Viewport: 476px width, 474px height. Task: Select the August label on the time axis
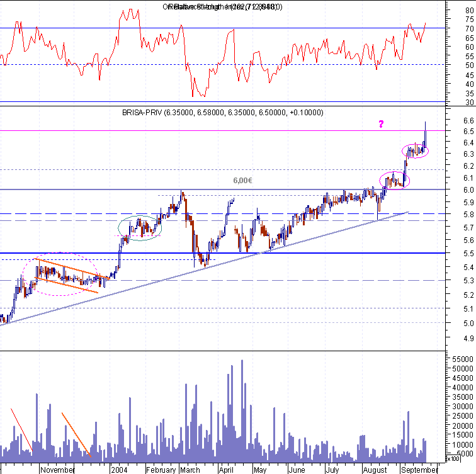click(x=375, y=470)
